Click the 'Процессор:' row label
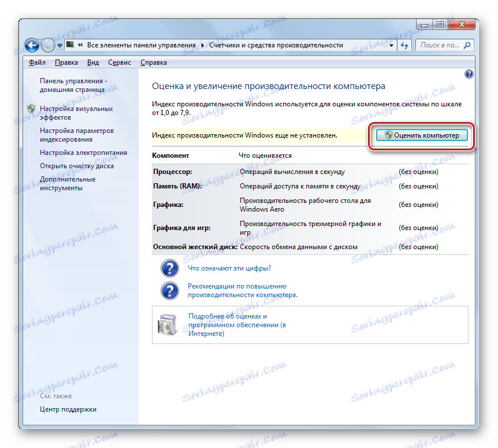Viewport: 498px width, 448px height. click(x=173, y=172)
